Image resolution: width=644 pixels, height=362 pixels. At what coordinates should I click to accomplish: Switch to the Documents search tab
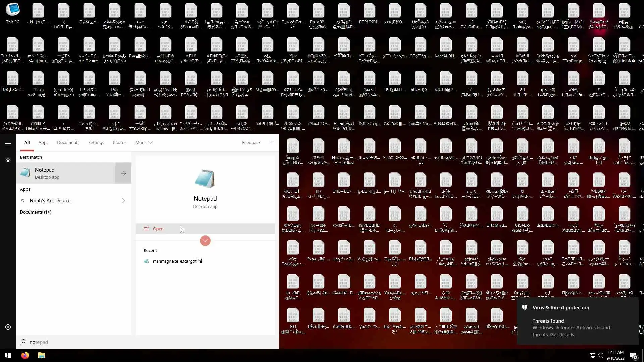coord(68,142)
